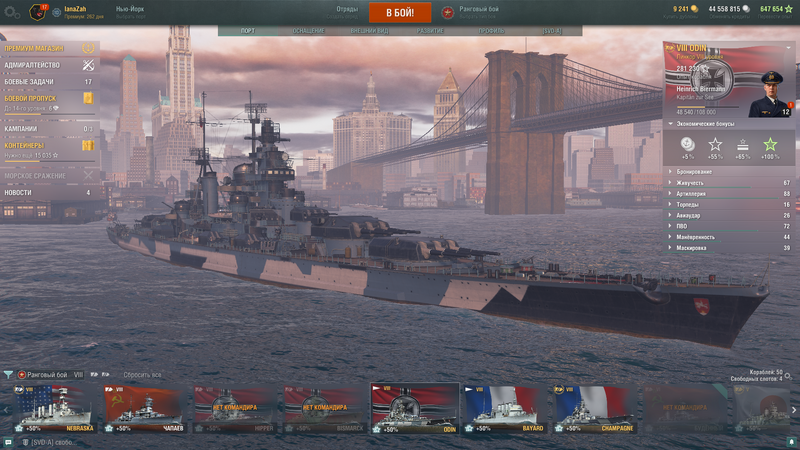Image resolution: width=800 pixels, height=450 pixels.
Task: Click the ship carousel filter funnel icon
Action: [8, 375]
